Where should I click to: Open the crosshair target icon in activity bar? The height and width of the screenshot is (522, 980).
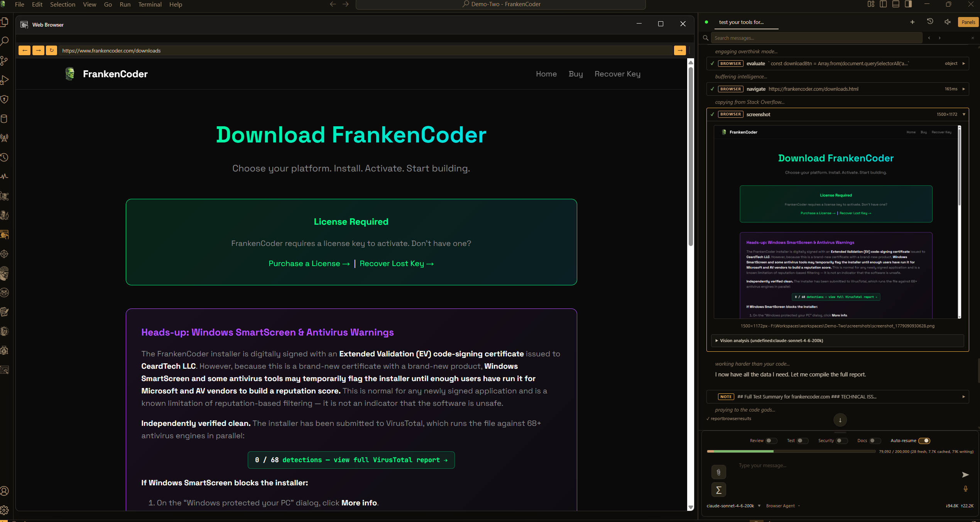tap(5, 254)
